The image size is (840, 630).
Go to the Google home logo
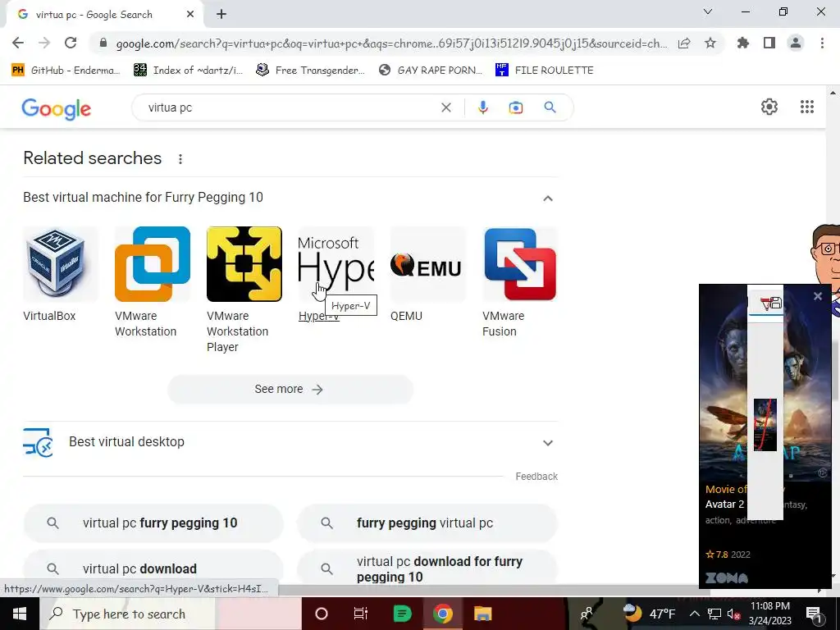tap(57, 109)
